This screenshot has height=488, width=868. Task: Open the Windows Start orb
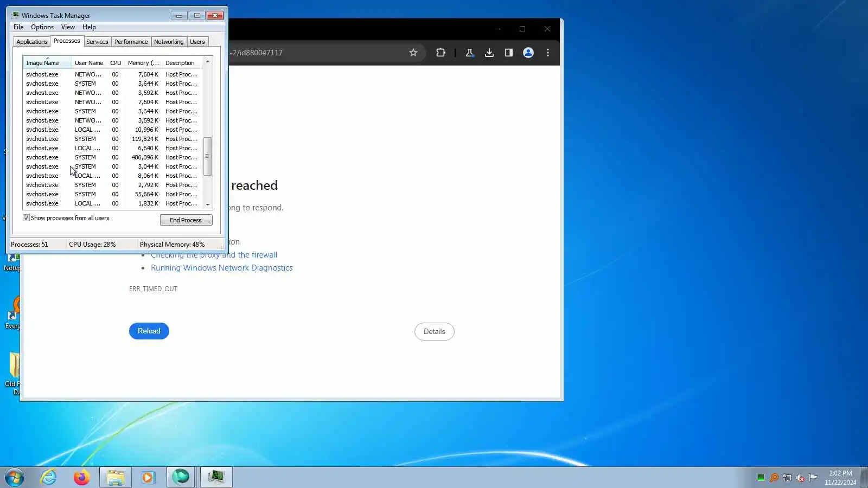click(15, 477)
